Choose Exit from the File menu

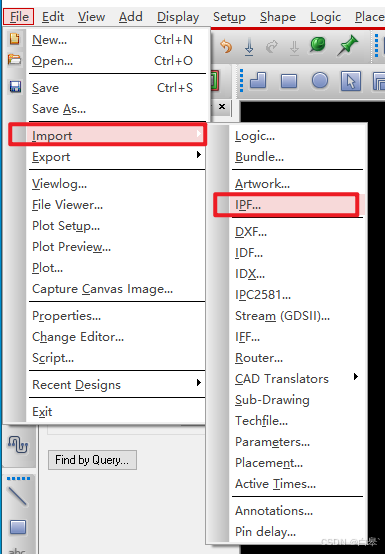point(117,412)
